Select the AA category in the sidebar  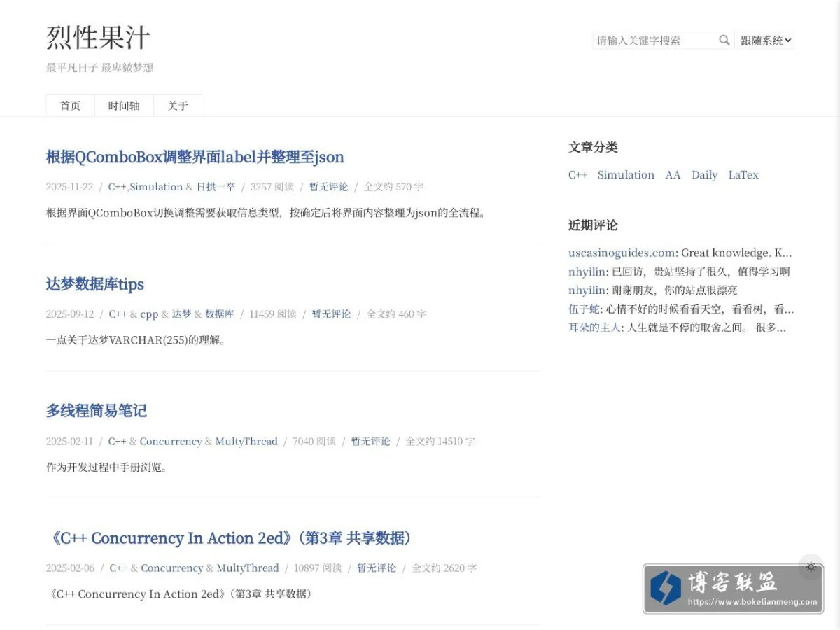(x=673, y=175)
